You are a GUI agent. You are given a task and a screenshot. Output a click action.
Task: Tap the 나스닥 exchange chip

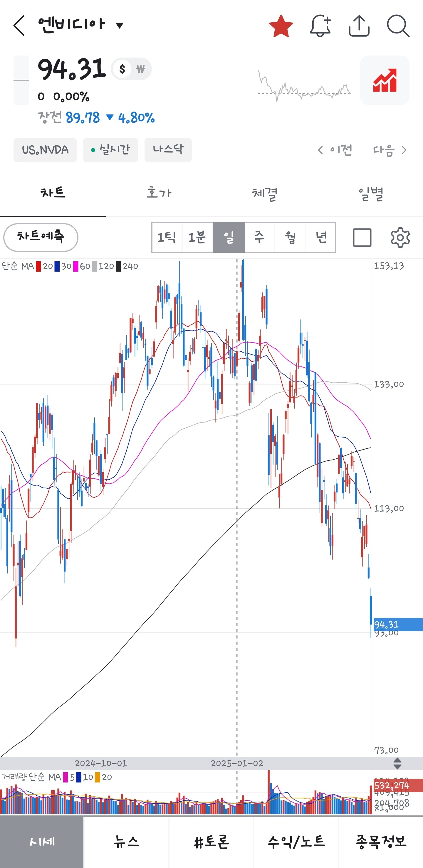point(168,150)
